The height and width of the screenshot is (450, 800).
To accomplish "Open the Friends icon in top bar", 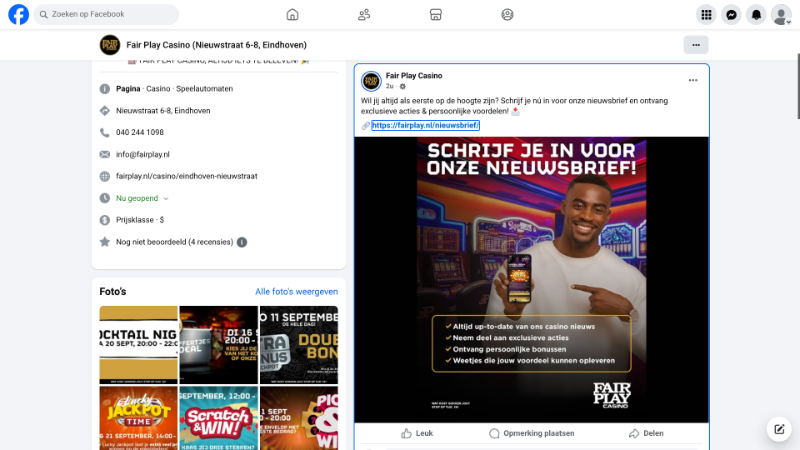I will pyautogui.click(x=364, y=15).
